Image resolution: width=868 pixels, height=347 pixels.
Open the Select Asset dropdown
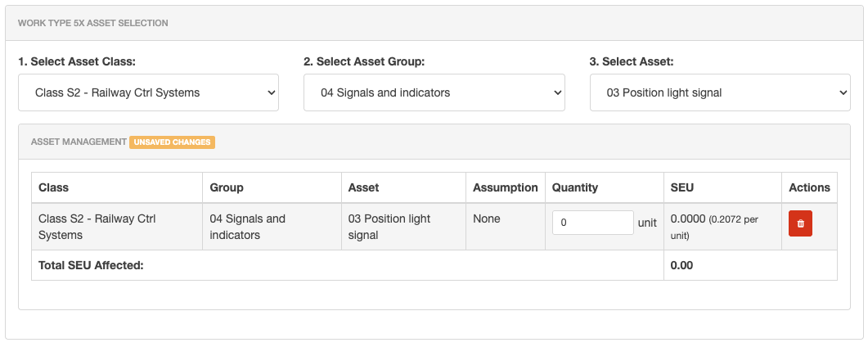click(x=720, y=92)
